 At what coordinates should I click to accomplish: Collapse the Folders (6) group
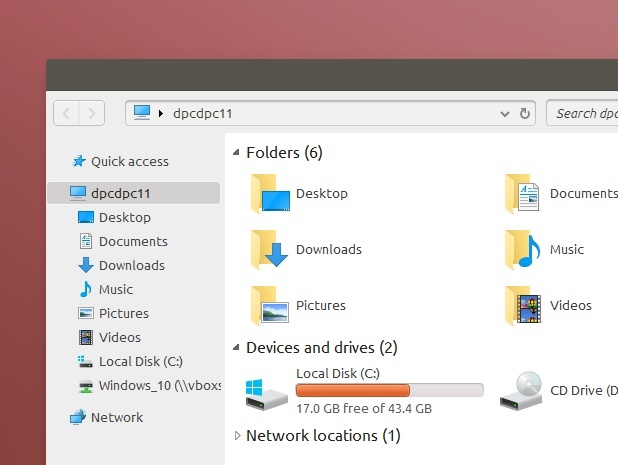click(x=236, y=152)
